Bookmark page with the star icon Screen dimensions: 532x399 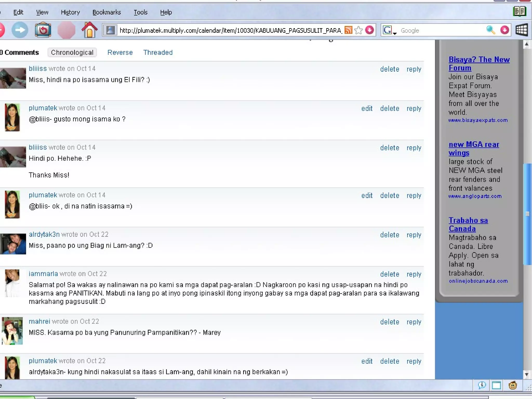coord(358,30)
